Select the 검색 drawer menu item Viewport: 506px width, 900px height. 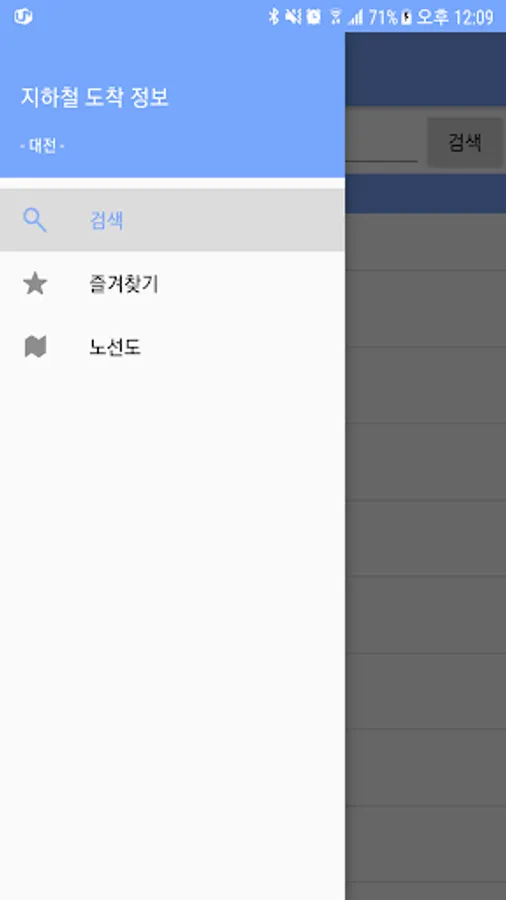(x=172, y=220)
